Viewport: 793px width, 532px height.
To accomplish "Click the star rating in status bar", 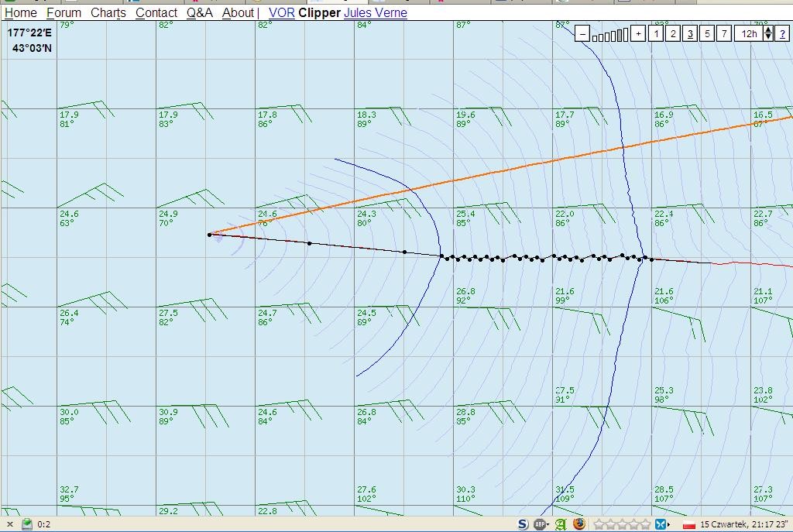I will click(x=620, y=524).
